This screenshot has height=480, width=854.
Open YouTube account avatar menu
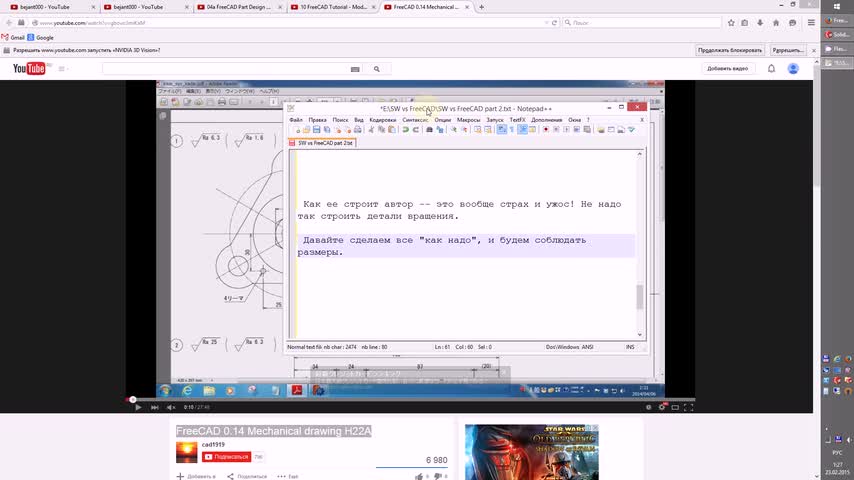793,69
